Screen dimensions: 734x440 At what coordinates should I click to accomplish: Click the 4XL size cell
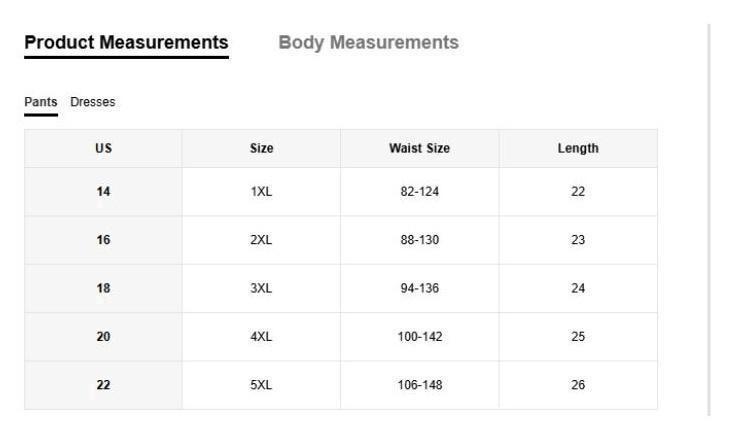point(261,337)
